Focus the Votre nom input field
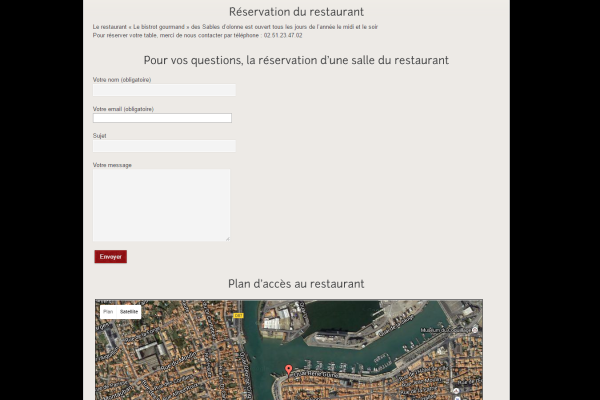 (x=164, y=90)
